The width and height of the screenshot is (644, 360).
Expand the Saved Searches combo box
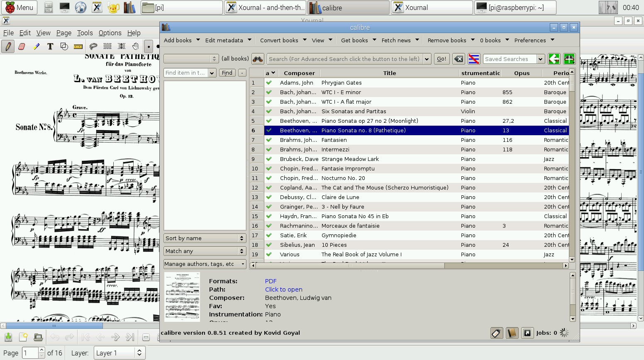(x=541, y=59)
